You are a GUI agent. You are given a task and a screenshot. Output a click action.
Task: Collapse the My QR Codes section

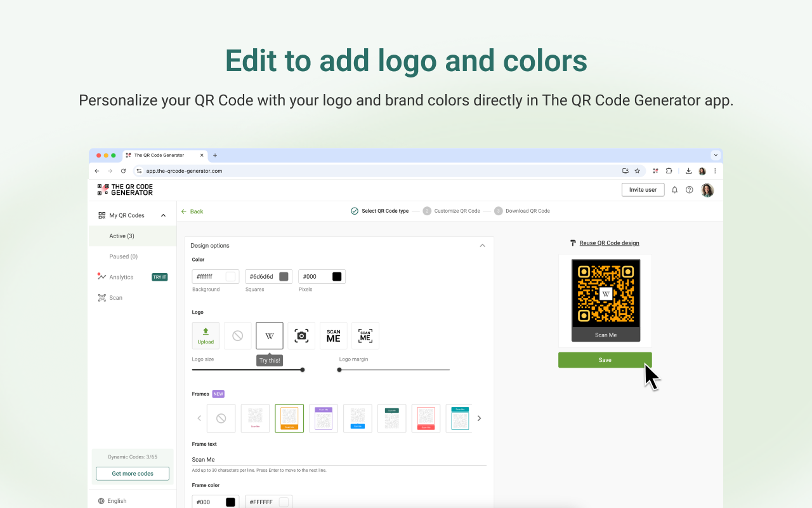[x=163, y=215]
